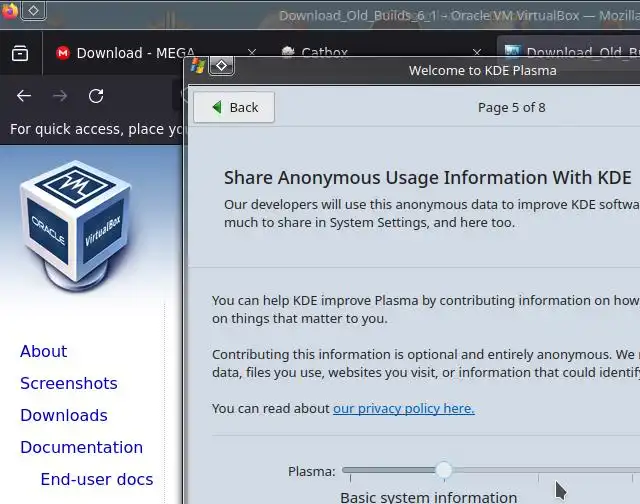
Task: Switch to the Download - MEGA tab
Action: pyautogui.click(x=136, y=53)
